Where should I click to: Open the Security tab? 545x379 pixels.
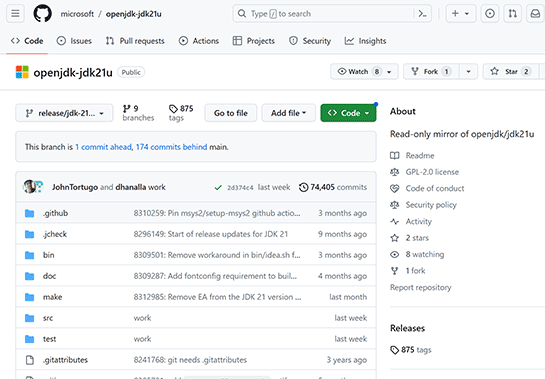tap(310, 41)
